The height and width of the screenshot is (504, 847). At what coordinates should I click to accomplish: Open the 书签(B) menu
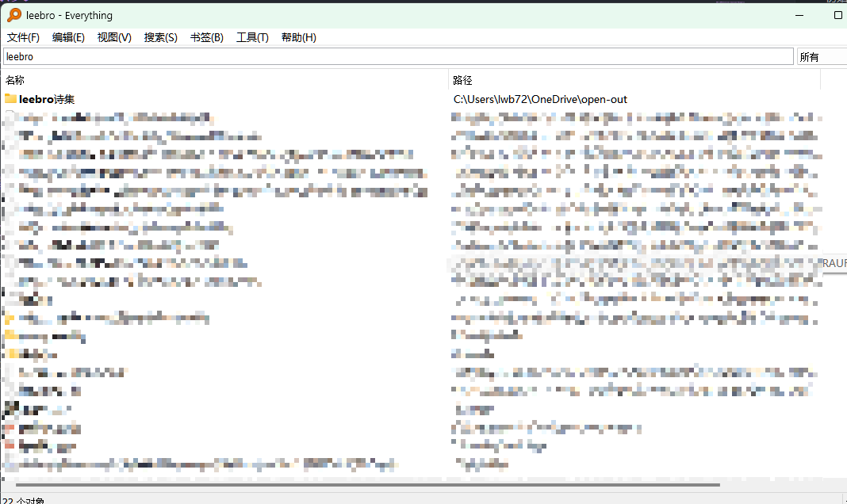click(x=206, y=37)
